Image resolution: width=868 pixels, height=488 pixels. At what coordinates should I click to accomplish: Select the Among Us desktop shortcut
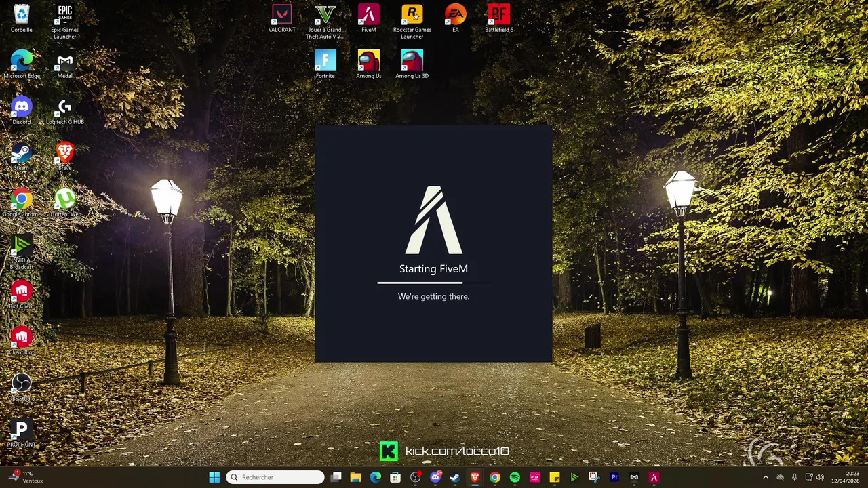(x=369, y=64)
